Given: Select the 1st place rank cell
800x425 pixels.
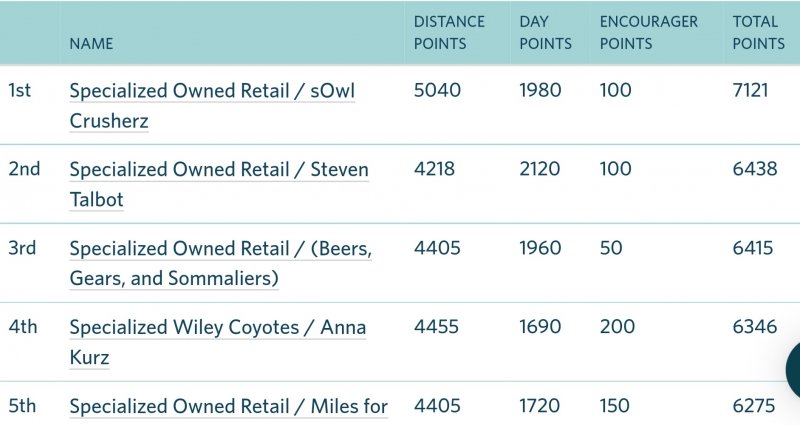Looking at the screenshot, I should coord(19,90).
